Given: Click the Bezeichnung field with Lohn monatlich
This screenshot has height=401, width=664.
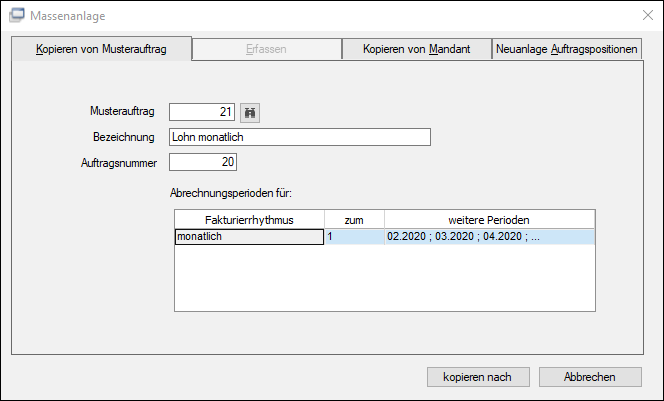Looking at the screenshot, I should (300, 137).
